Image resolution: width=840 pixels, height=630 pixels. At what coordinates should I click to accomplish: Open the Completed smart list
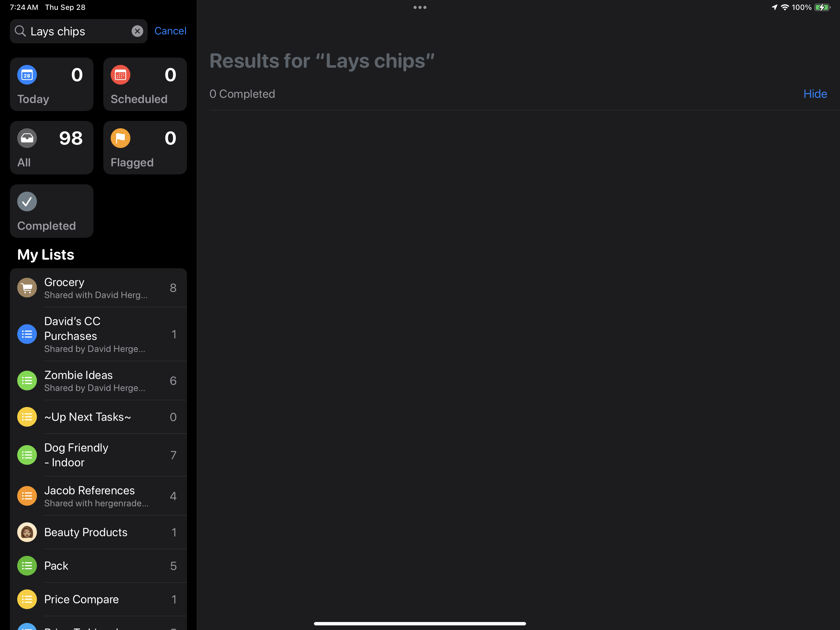(x=52, y=211)
